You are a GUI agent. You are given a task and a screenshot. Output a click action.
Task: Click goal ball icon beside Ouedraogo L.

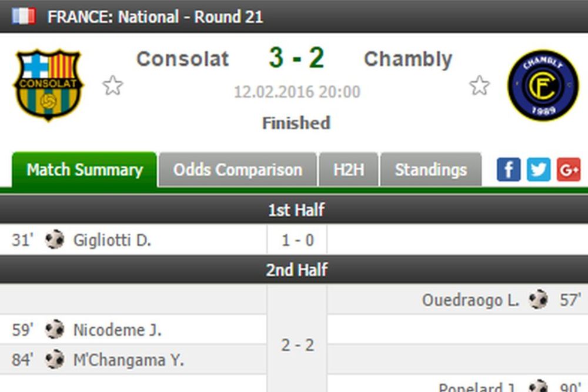coord(538,300)
